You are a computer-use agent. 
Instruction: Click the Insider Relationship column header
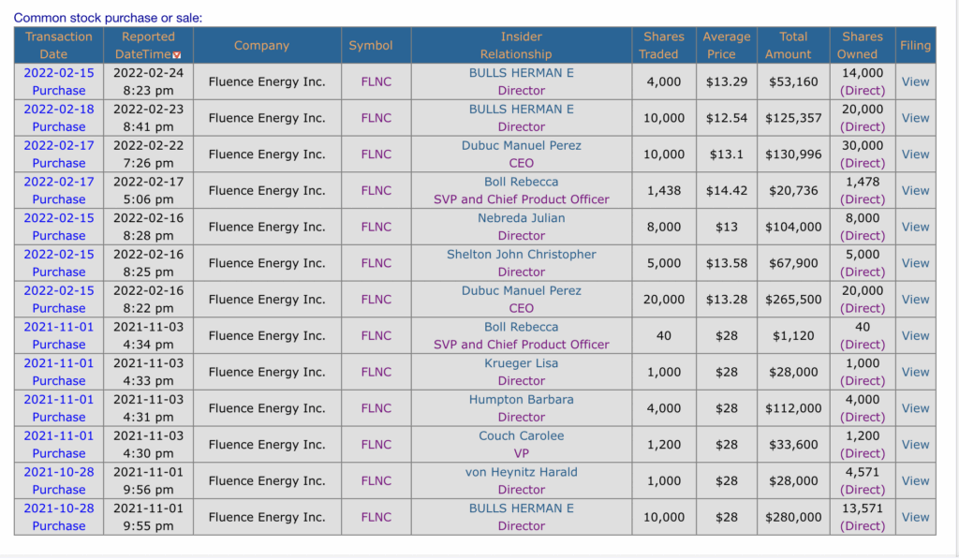[x=521, y=45]
